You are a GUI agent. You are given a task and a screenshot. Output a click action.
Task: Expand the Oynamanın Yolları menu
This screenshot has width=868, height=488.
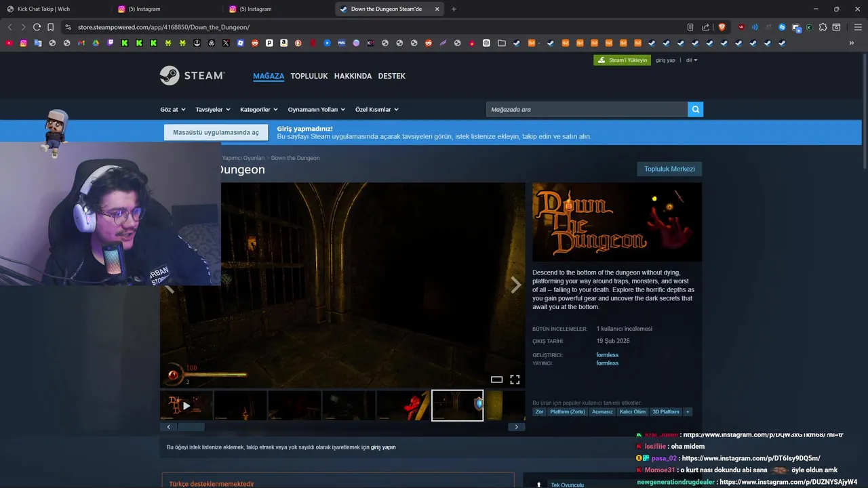[316, 109]
